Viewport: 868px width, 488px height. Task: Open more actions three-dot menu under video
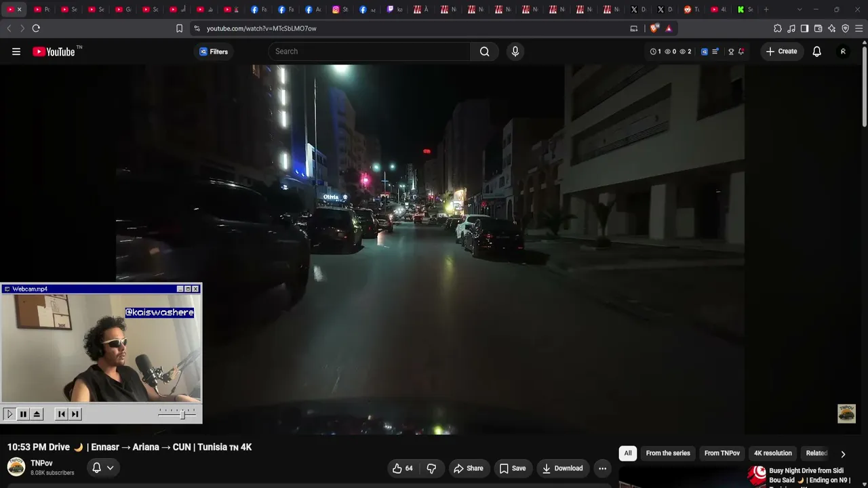[x=602, y=468]
